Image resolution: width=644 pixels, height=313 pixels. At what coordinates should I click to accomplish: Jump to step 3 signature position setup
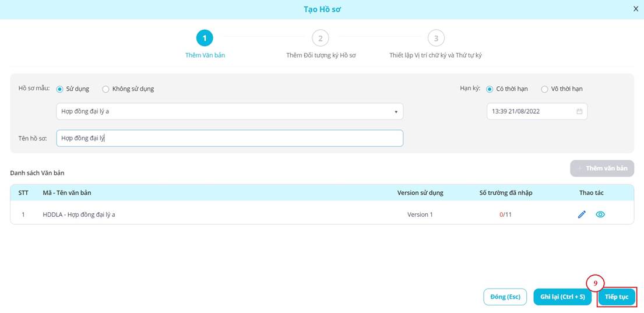(x=435, y=38)
